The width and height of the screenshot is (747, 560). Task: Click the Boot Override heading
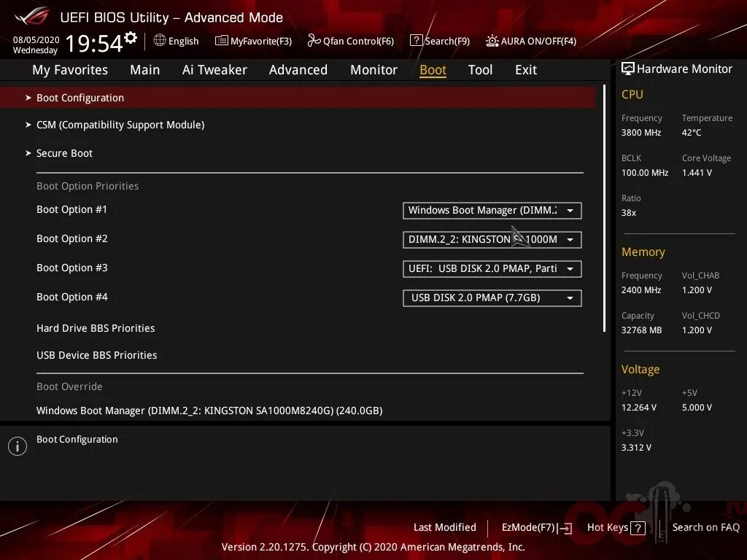[69, 386]
